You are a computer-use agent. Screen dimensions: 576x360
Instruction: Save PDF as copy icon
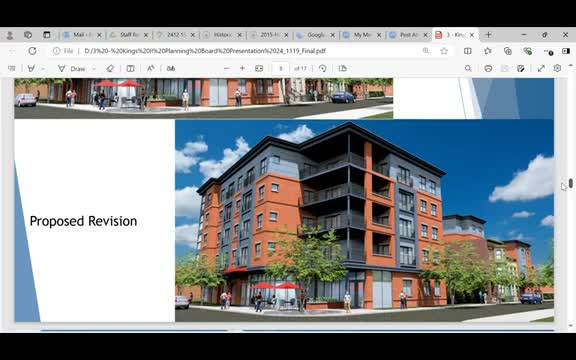(x=521, y=68)
